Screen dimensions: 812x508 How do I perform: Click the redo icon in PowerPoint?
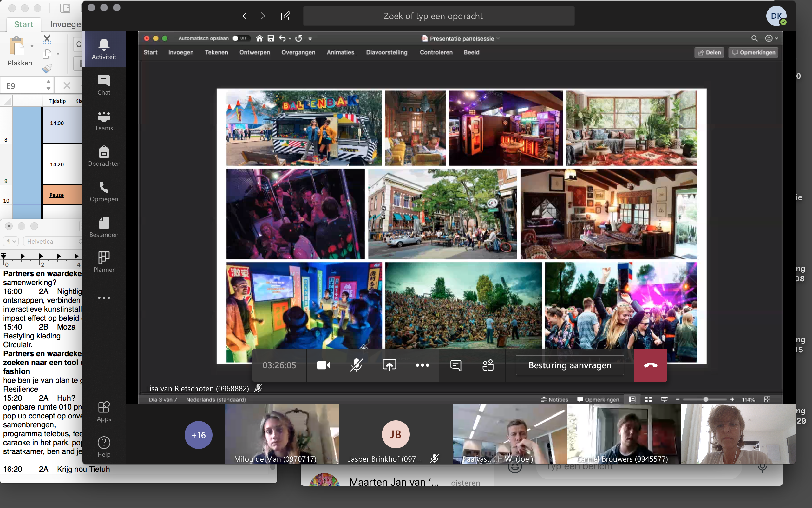tap(298, 38)
